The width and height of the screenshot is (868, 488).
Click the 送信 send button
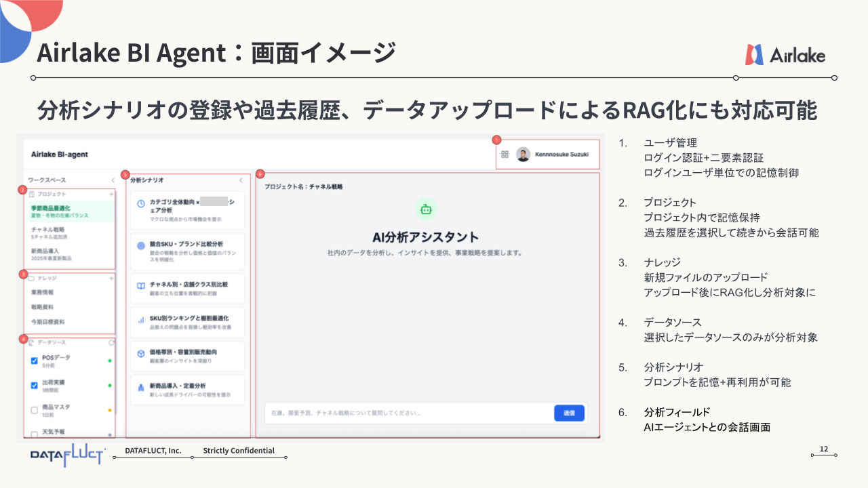(568, 413)
